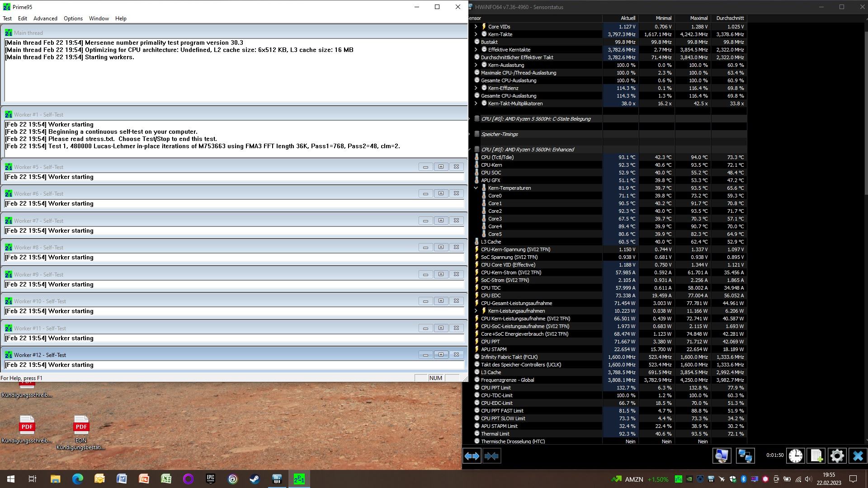This screenshot has height=488, width=868.
Task: Select 'Speicher-Timings' section header
Action: click(500, 134)
